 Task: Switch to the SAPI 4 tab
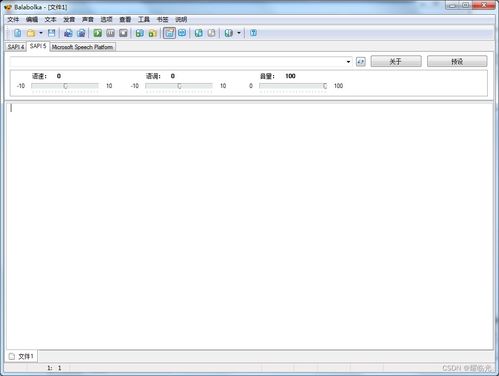(16, 47)
